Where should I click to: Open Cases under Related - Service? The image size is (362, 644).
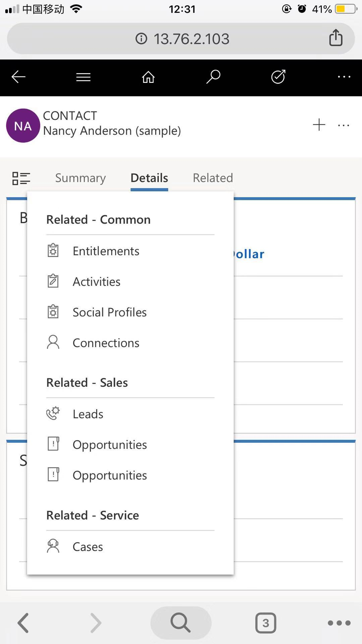pos(130,547)
